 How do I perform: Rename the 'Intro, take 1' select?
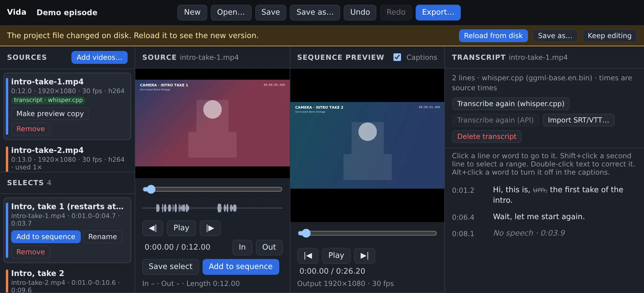pyautogui.click(x=103, y=237)
